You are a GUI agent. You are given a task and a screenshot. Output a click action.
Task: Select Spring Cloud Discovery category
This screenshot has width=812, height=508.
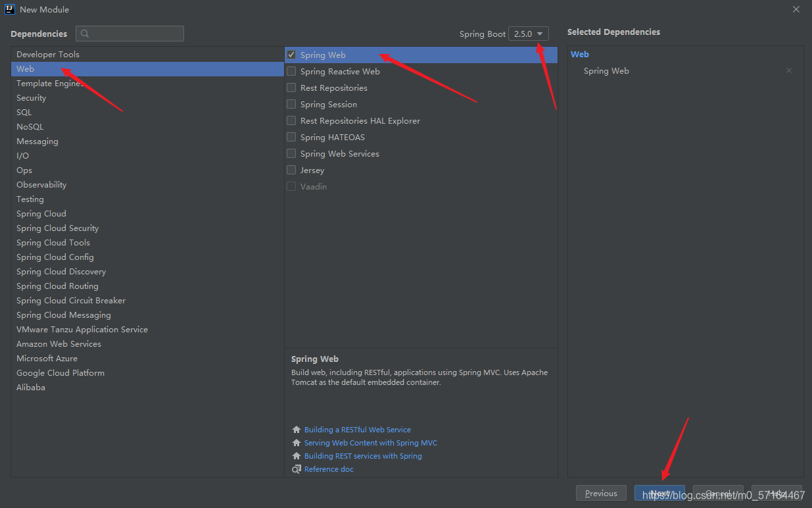click(147, 271)
